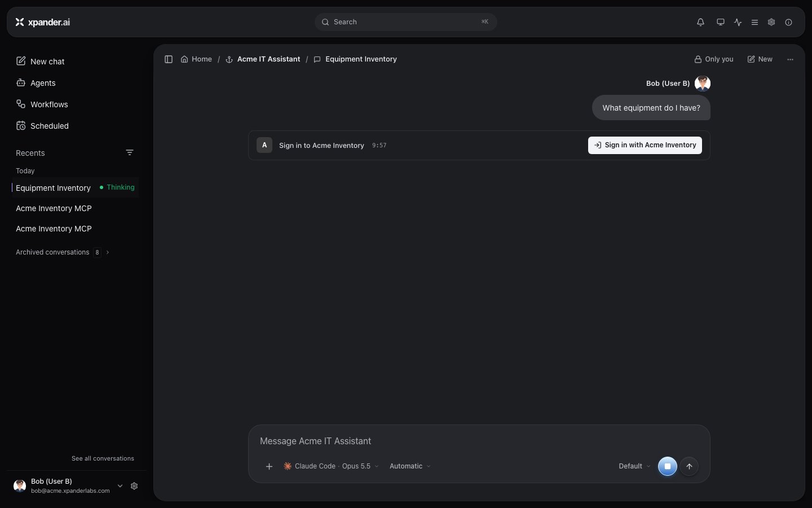This screenshot has height=508, width=812.
Task: Click Sign in with Acme Inventory button
Action: coord(645,145)
